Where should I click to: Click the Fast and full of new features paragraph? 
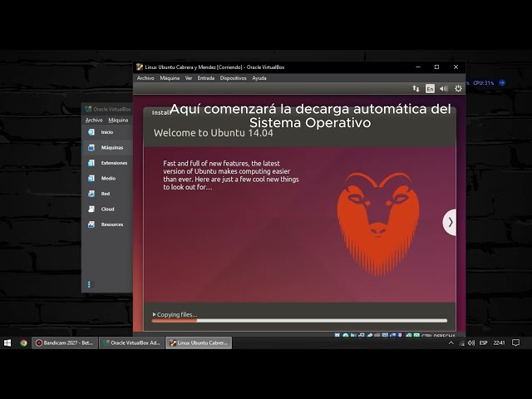[231, 175]
